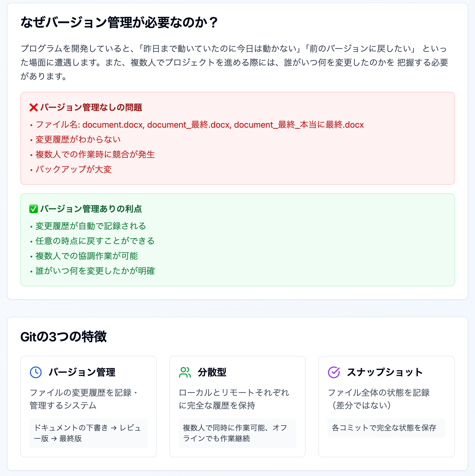Click the 複数人での協調作業が可能 bullet

(x=86, y=256)
